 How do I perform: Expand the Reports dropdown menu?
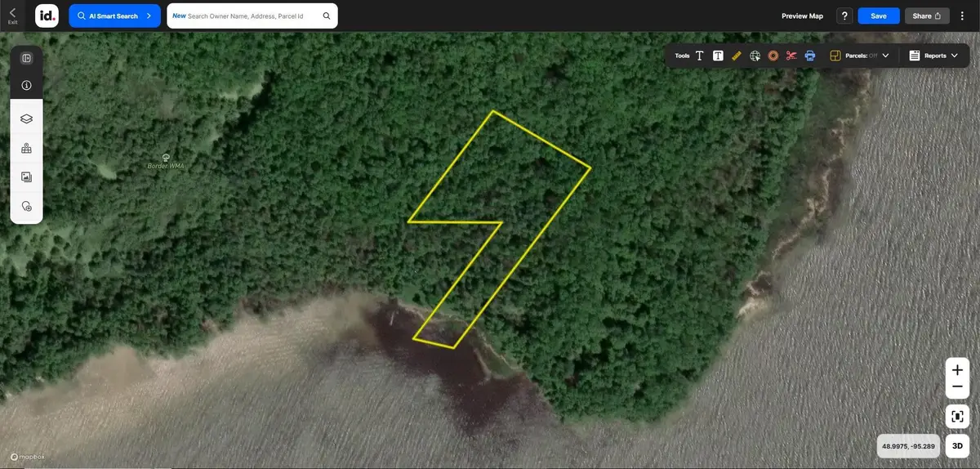(x=934, y=56)
